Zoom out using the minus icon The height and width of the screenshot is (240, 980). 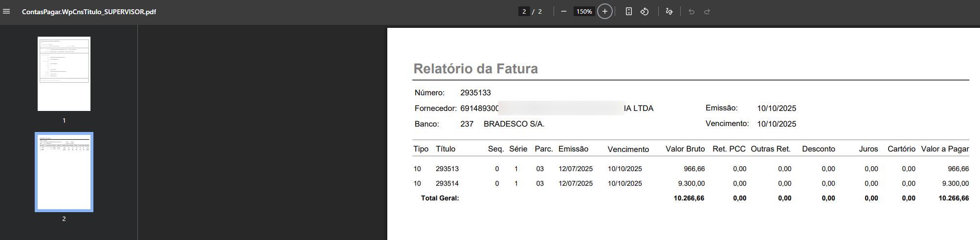pos(564,11)
